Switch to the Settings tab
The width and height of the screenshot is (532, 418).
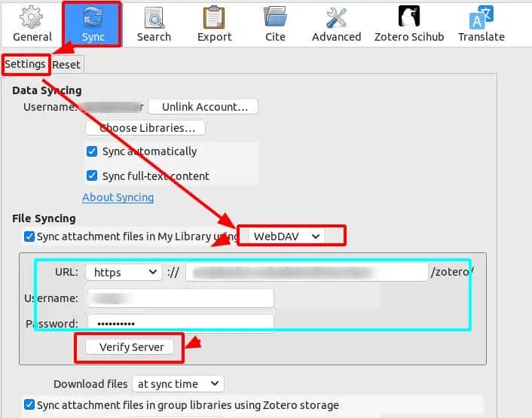click(x=25, y=65)
